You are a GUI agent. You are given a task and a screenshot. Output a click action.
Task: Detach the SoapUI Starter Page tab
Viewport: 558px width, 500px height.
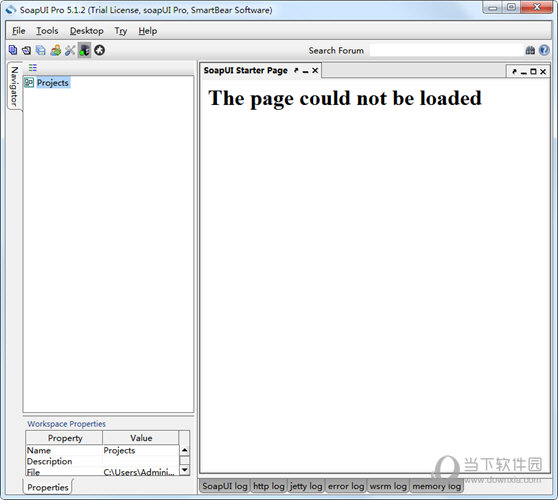pos(296,70)
